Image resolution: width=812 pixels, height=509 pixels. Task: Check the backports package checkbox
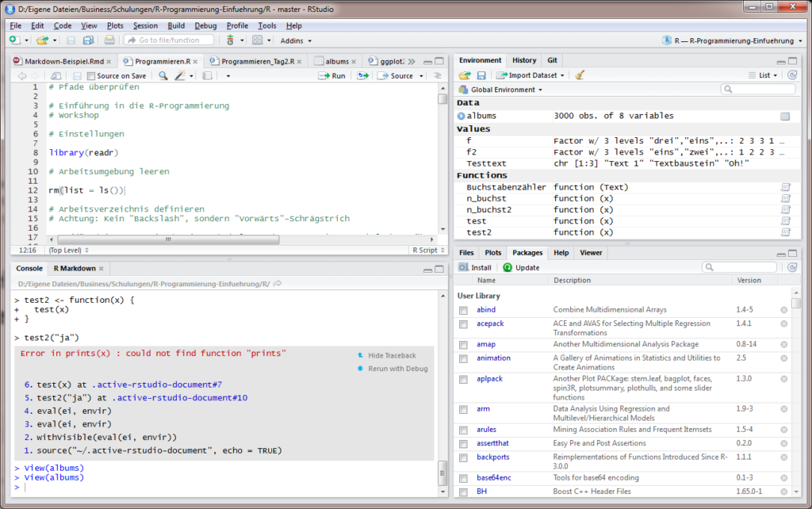463,458
